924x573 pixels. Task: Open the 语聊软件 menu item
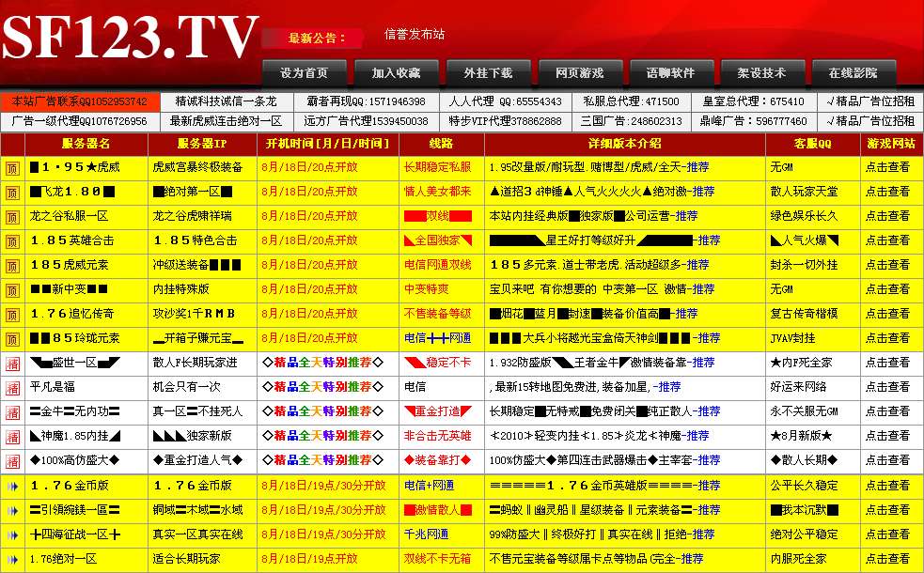[x=670, y=73]
